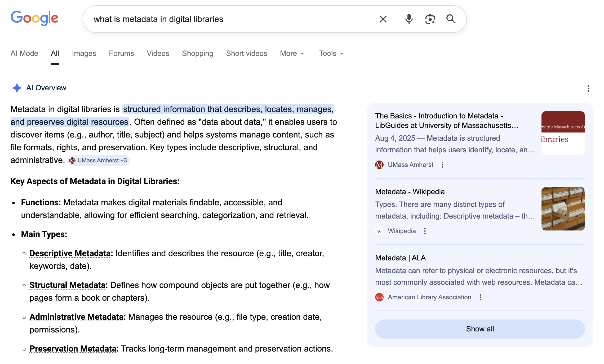Click the ALA red favicon

(379, 297)
